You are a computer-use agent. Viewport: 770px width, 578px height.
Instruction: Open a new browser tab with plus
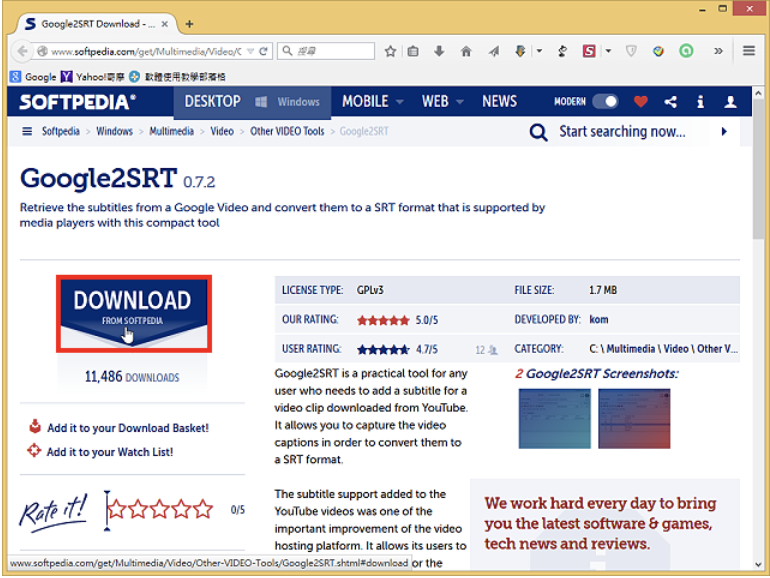pos(190,24)
